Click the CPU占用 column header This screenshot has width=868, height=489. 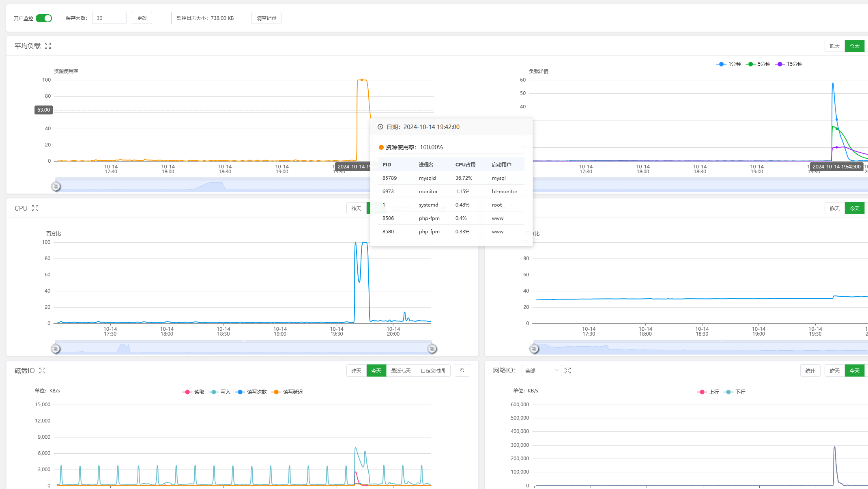[465, 165]
